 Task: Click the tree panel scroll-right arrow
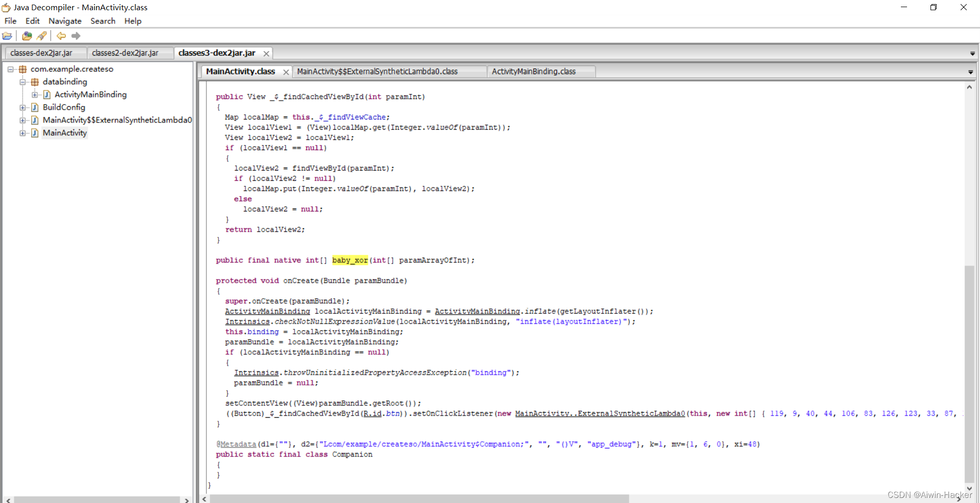(x=186, y=500)
